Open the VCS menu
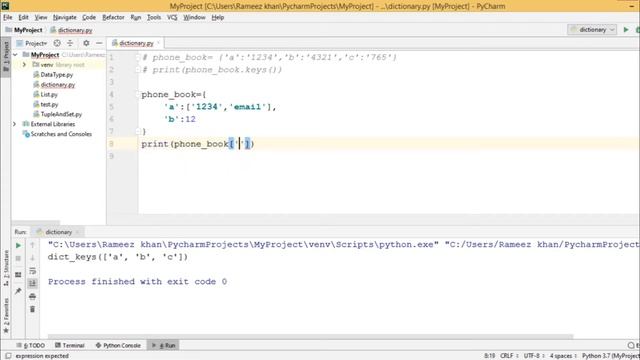The image size is (640, 360). pyautogui.click(x=172, y=17)
